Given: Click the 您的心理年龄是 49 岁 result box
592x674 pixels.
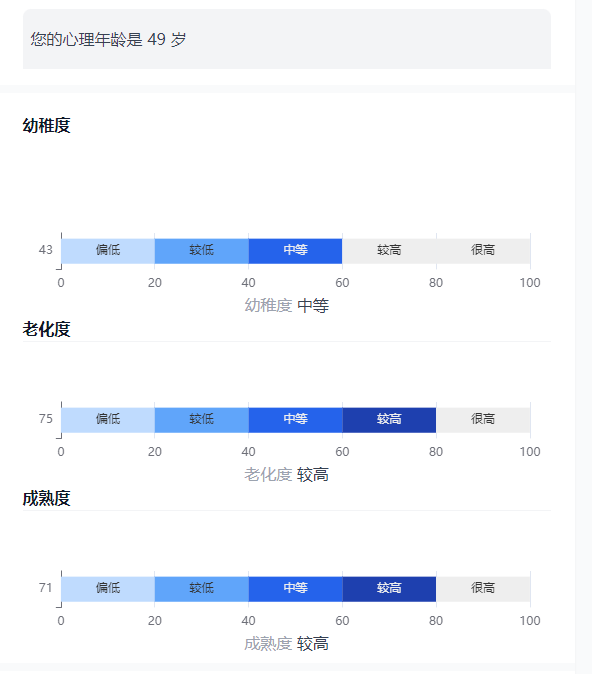Looking at the screenshot, I should (x=287, y=39).
